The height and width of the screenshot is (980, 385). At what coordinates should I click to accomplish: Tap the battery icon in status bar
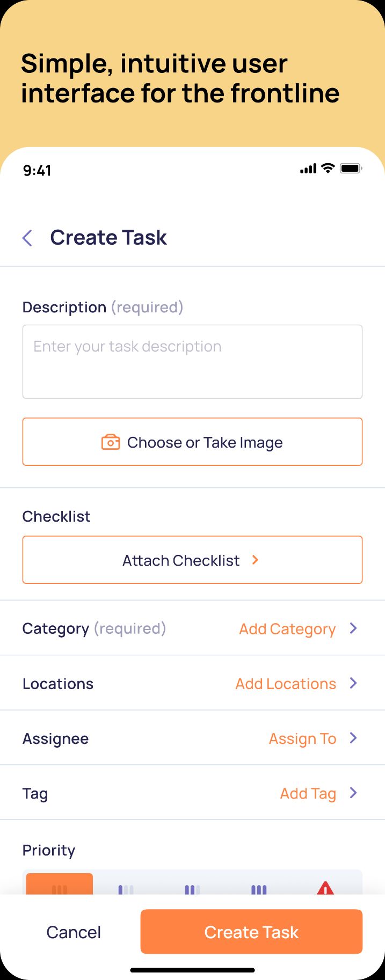351,169
